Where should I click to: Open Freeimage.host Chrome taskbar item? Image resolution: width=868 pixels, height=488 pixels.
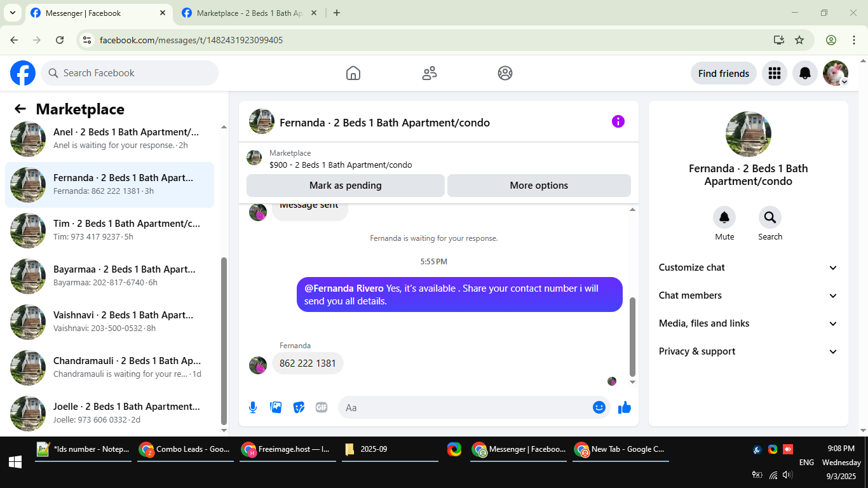click(288, 449)
